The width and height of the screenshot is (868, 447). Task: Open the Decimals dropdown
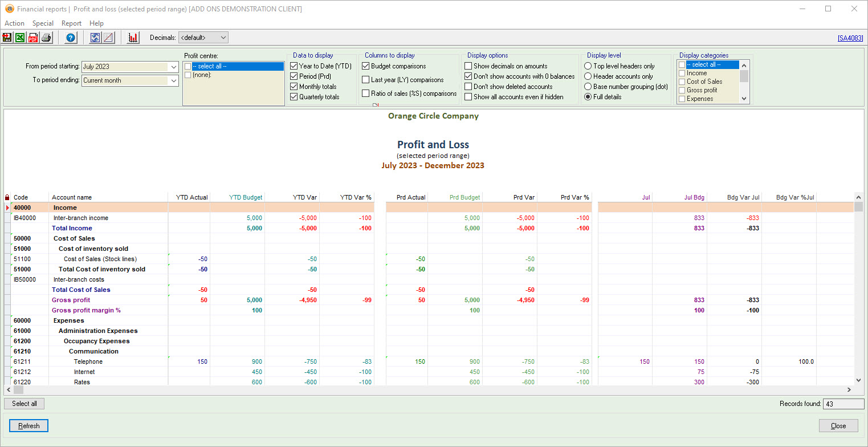pos(223,38)
